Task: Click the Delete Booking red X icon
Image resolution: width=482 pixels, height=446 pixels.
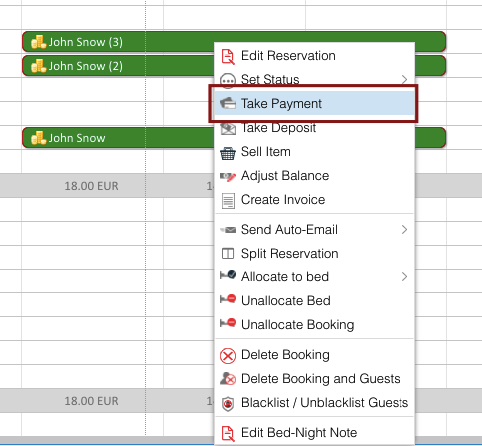Action: point(228,355)
